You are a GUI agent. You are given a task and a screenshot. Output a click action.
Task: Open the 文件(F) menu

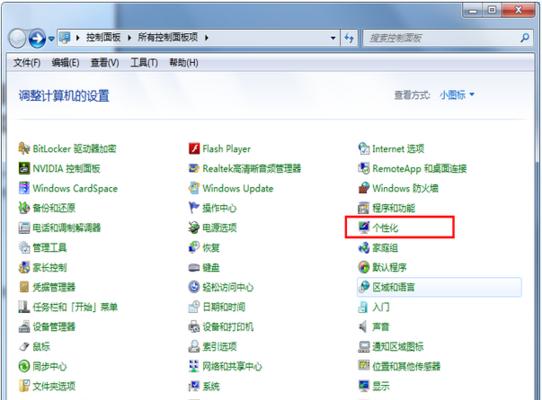(x=27, y=63)
